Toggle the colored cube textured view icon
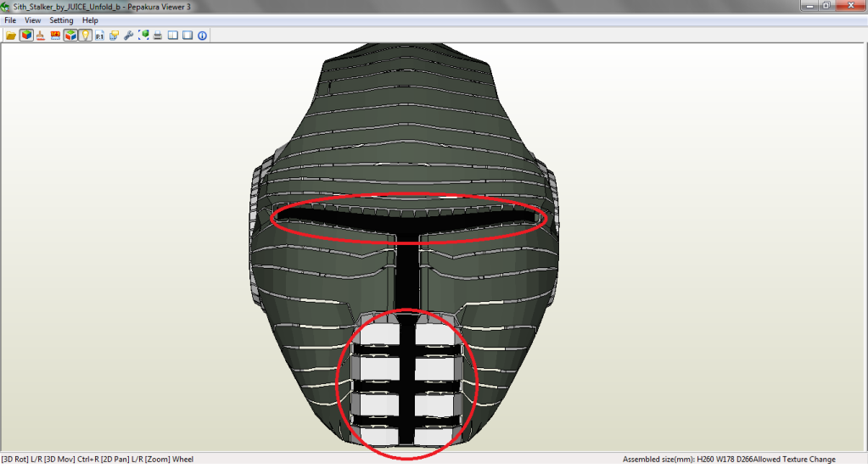Viewport: 868px width, 474px height. coord(26,36)
